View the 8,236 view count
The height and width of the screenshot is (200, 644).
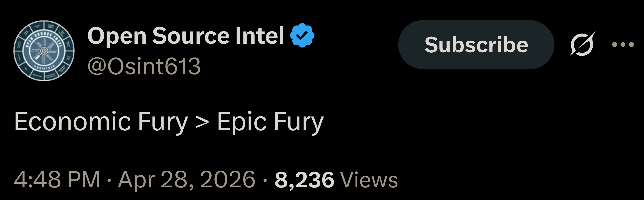(304, 180)
